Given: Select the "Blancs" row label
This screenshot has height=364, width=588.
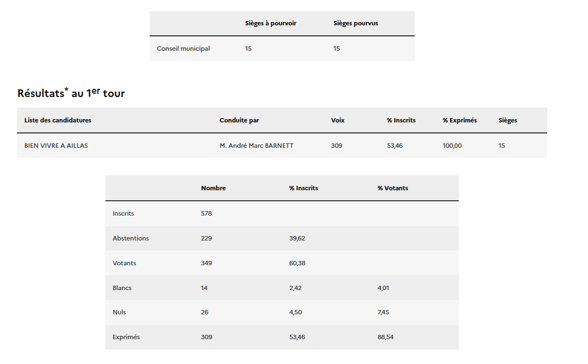Looking at the screenshot, I should [122, 288].
